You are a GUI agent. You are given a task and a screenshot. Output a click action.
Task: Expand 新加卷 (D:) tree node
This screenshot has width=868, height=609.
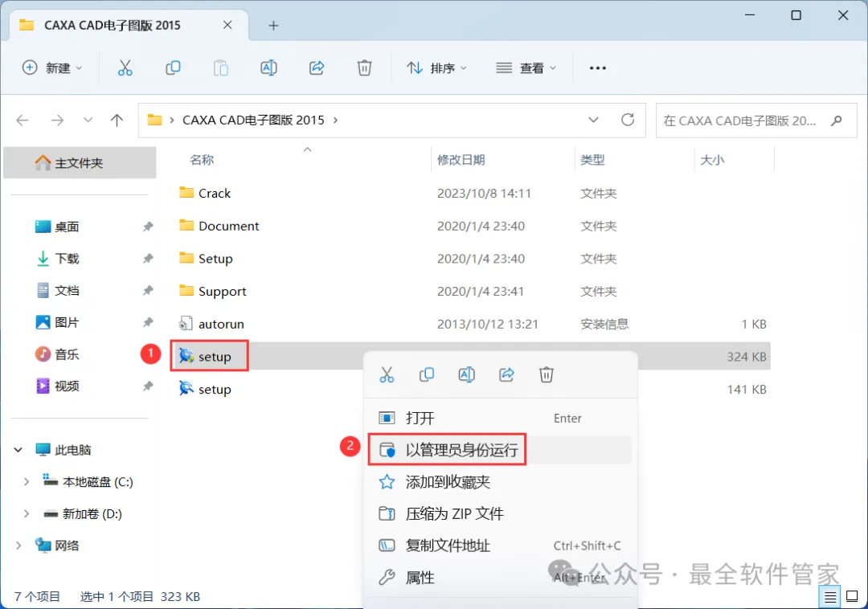[x=26, y=514]
